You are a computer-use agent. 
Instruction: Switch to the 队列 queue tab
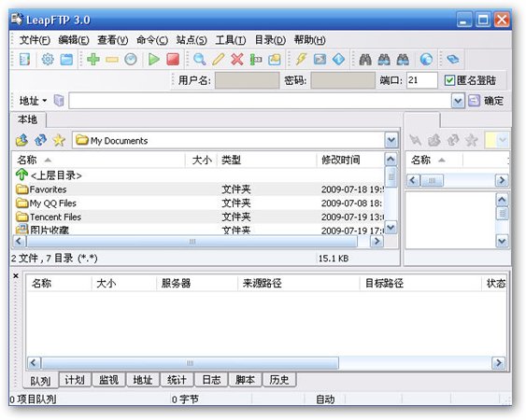click(x=40, y=381)
